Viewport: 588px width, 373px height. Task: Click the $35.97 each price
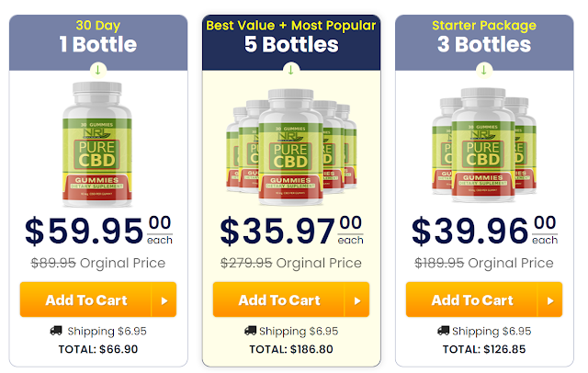(291, 231)
